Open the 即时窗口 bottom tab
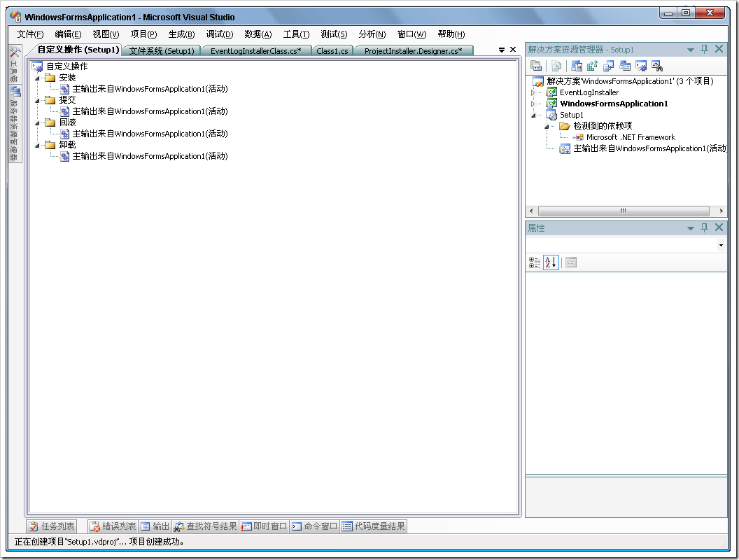This screenshot has height=560, width=739. coord(265,526)
